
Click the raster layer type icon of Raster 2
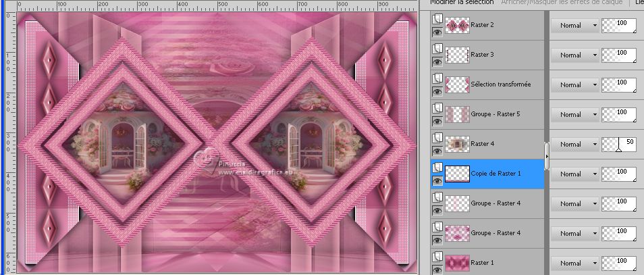[x=437, y=19]
